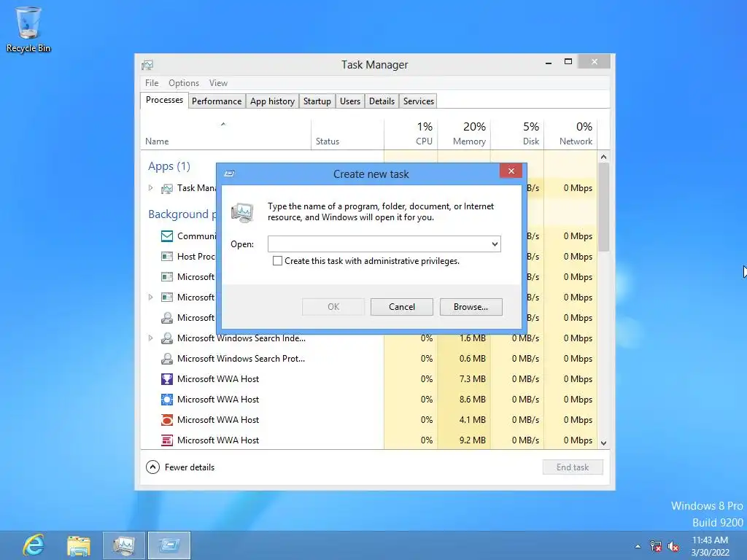Click the Run dialog computer icon
This screenshot has height=560, width=747.
(x=242, y=212)
